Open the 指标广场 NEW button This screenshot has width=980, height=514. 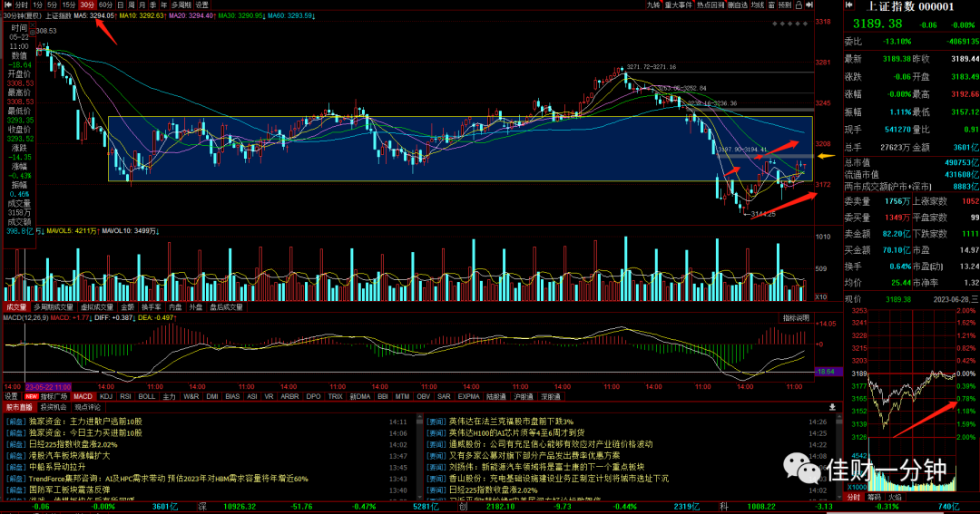[45, 396]
